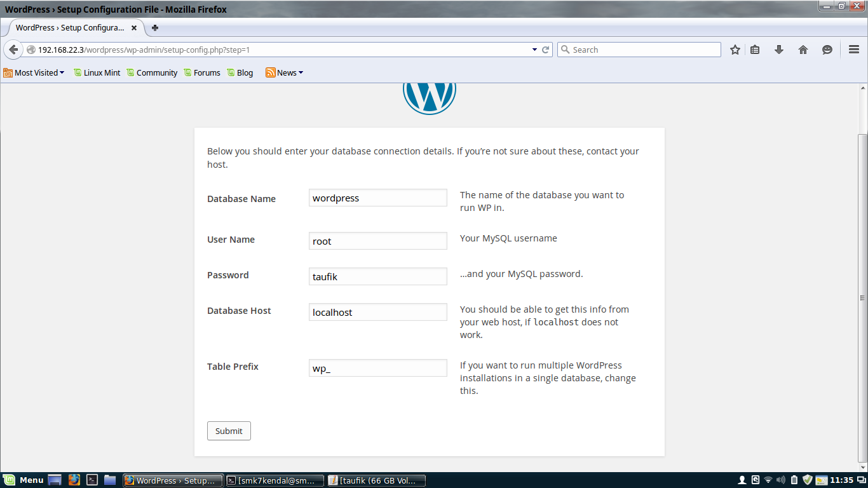Viewport: 868px width, 488px height.
Task: Click the address bar URL
Action: tap(144, 50)
